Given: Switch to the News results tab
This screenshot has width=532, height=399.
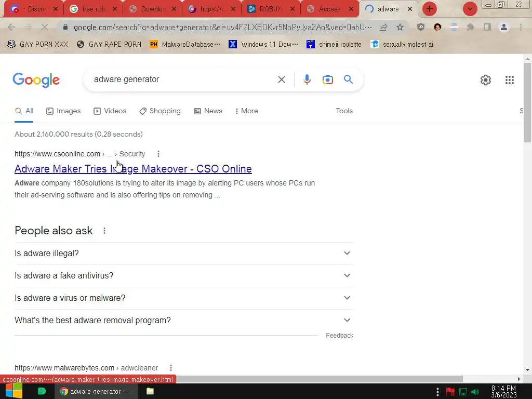Looking at the screenshot, I should [208, 111].
